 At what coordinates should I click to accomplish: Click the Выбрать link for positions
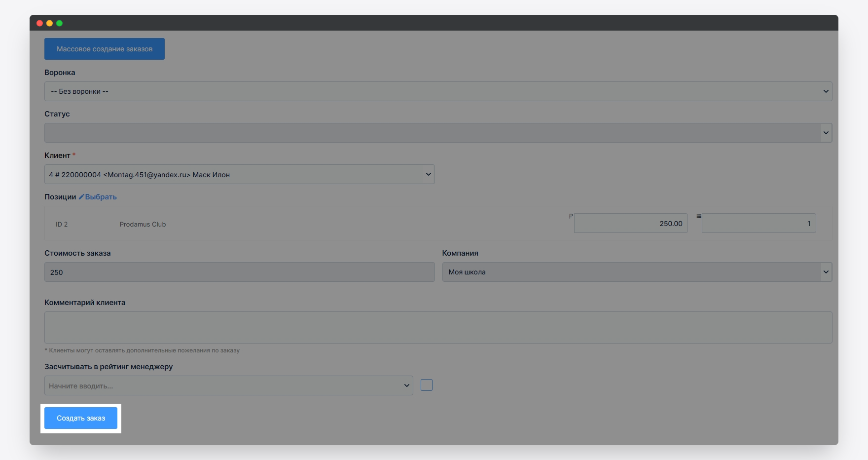tap(101, 197)
